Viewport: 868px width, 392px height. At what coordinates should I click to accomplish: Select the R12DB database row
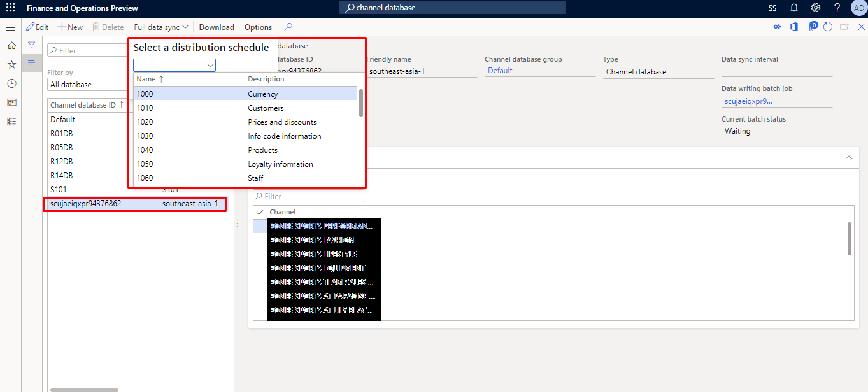(x=88, y=162)
